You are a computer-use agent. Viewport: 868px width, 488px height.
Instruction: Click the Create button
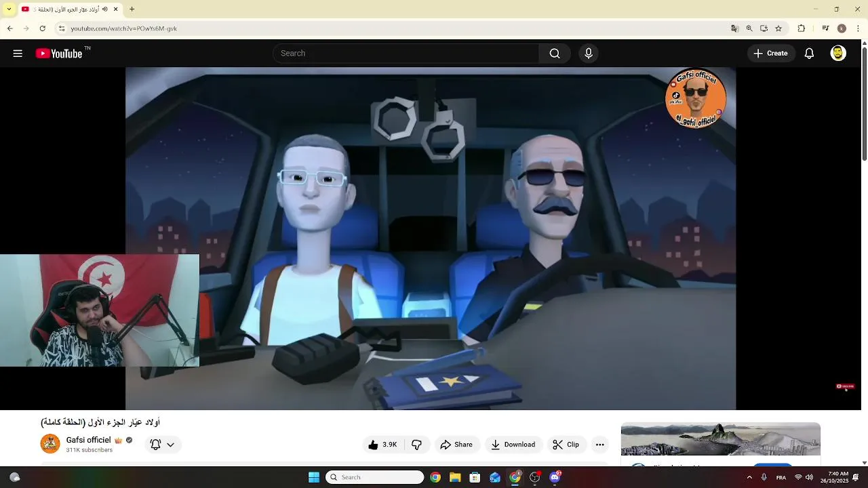click(x=771, y=54)
